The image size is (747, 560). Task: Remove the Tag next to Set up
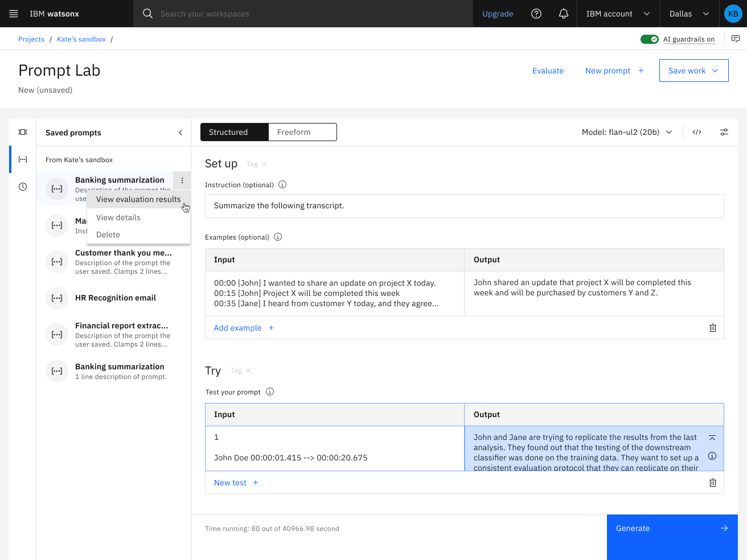coord(264,164)
